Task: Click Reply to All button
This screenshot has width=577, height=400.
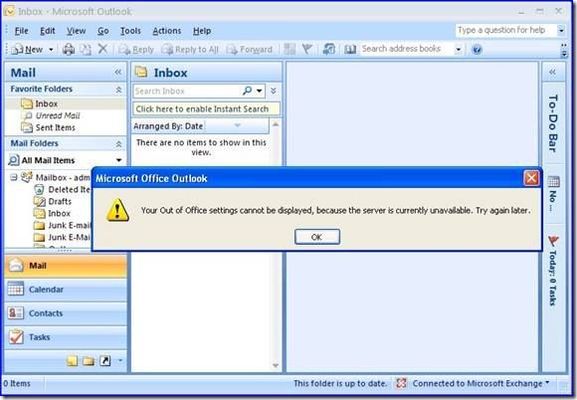Action: pyautogui.click(x=190, y=49)
